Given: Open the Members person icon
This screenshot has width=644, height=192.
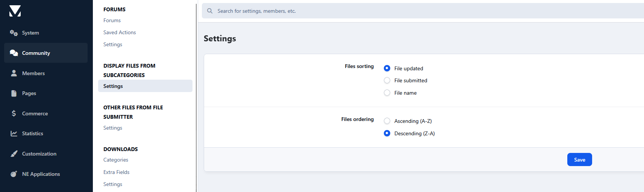Looking at the screenshot, I should (x=14, y=73).
